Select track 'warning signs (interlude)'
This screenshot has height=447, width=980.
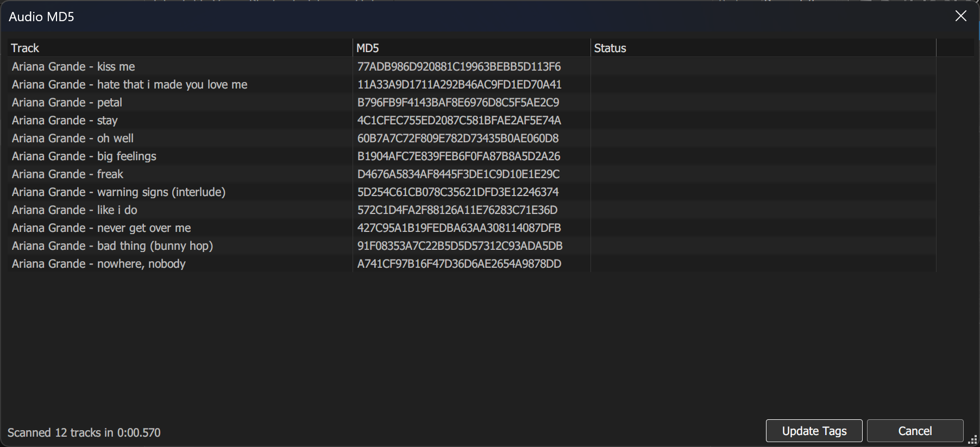(x=118, y=192)
